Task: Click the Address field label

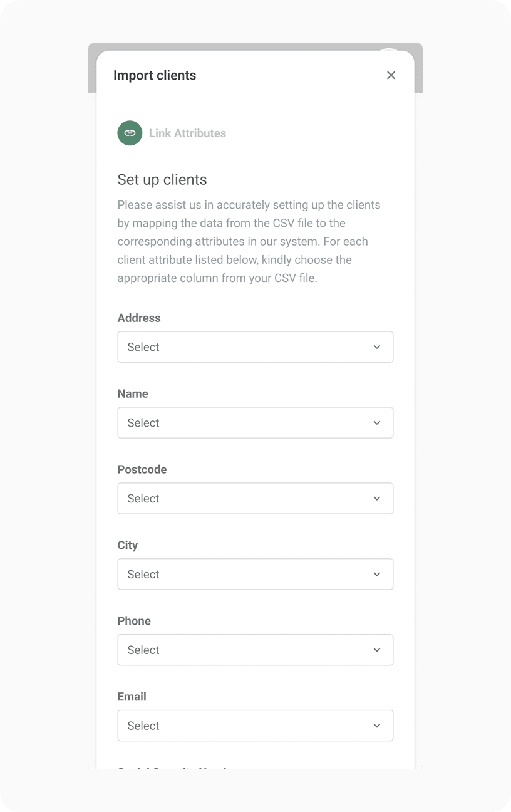Action: (x=139, y=318)
